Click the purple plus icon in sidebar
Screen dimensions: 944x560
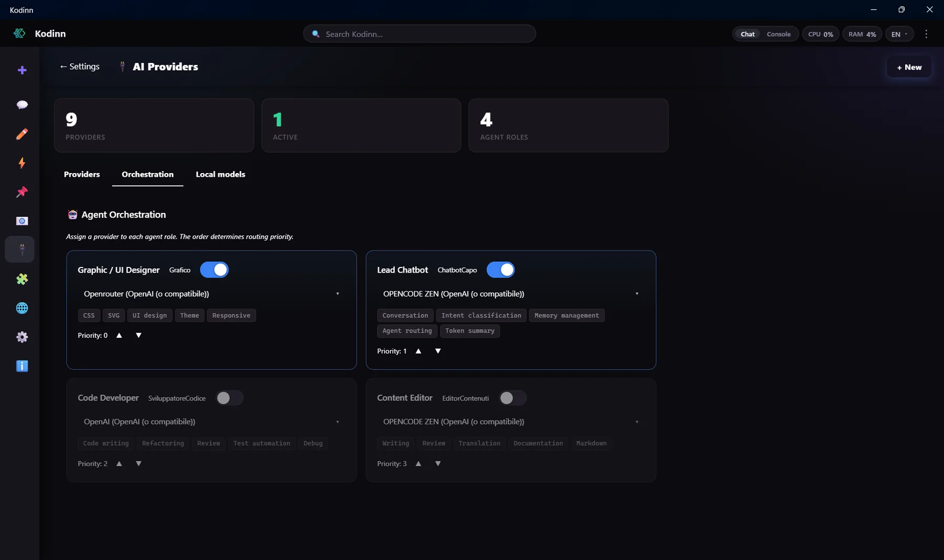22,70
